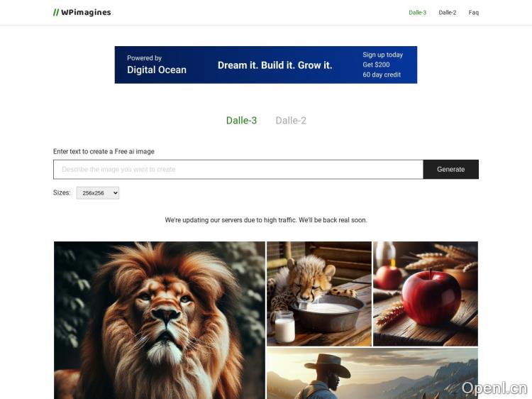Click the dropdown arrow of the size selector

[116, 193]
